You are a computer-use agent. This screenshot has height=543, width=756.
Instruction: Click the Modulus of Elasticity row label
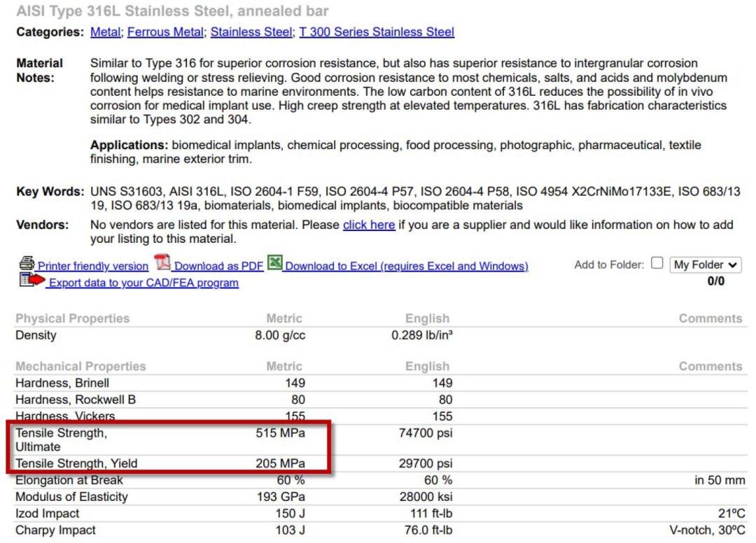72,497
